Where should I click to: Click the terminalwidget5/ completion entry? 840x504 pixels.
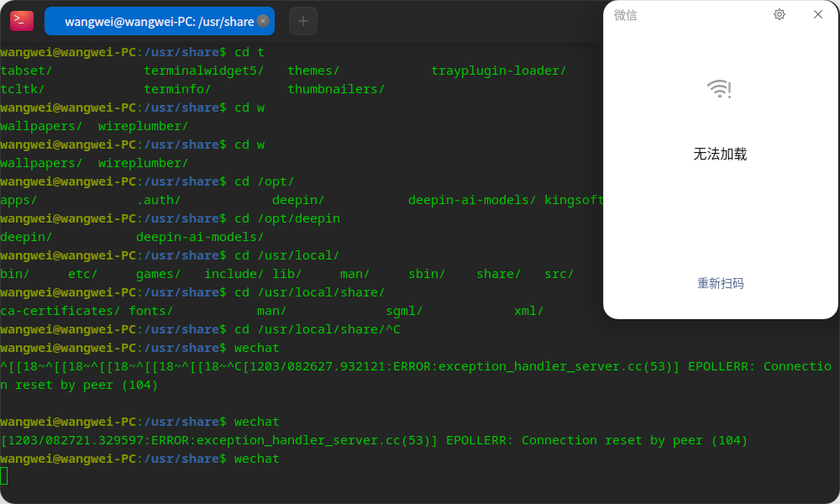tap(203, 71)
